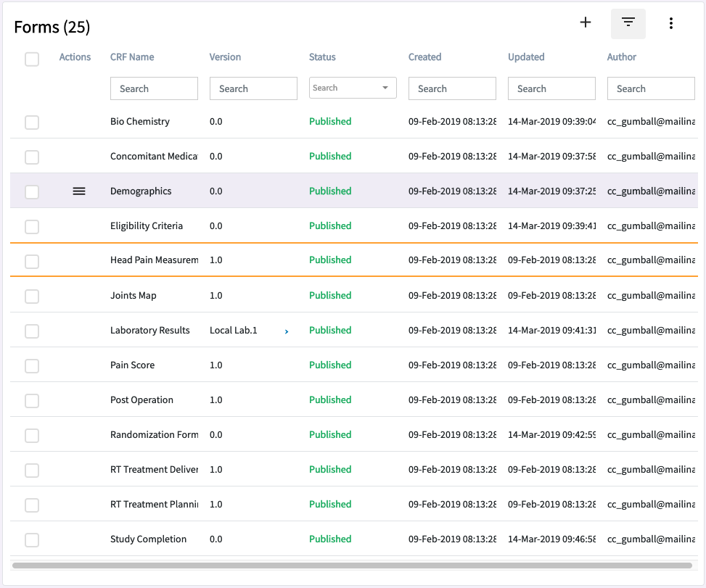Sort by CRF Name column header
The image size is (706, 588).
pos(132,57)
